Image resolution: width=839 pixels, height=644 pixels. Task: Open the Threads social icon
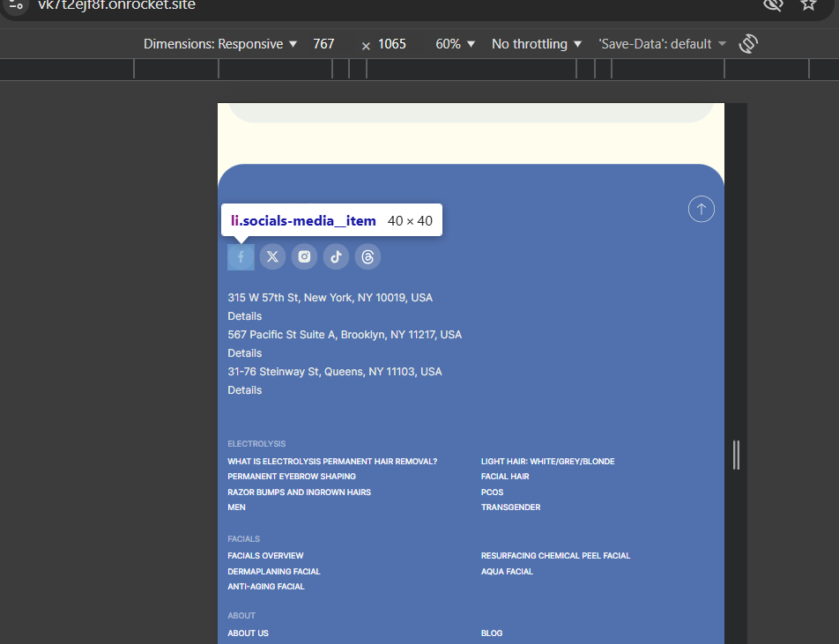coord(368,256)
